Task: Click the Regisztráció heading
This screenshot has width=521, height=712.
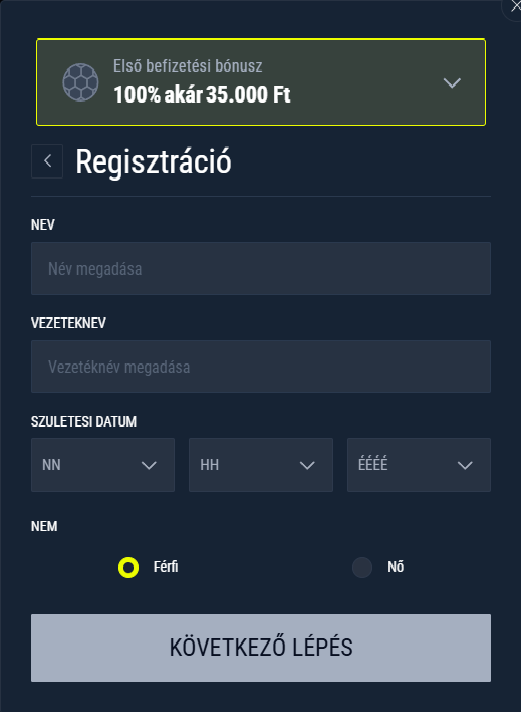Action: 154,162
